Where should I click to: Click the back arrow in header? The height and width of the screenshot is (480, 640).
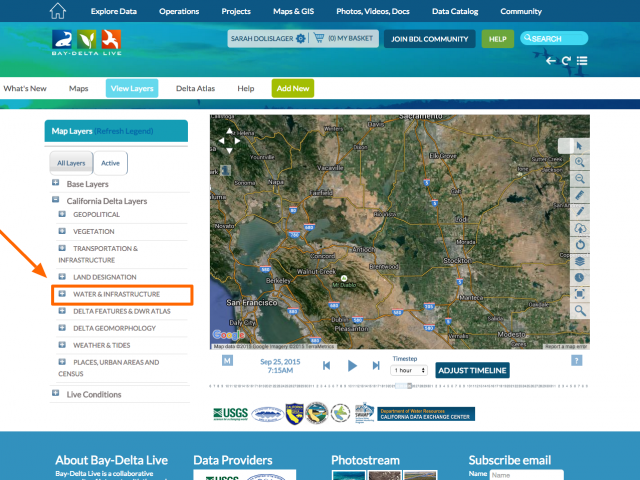tap(551, 61)
